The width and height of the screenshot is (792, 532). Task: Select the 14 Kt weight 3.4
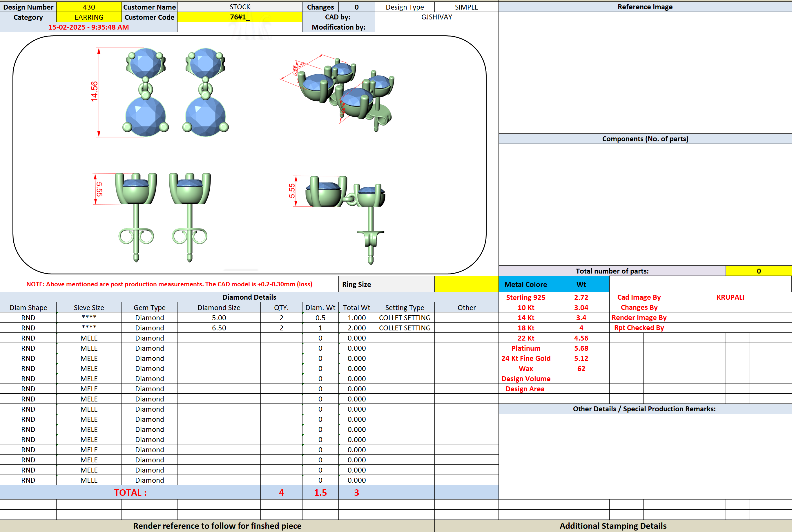581,318
